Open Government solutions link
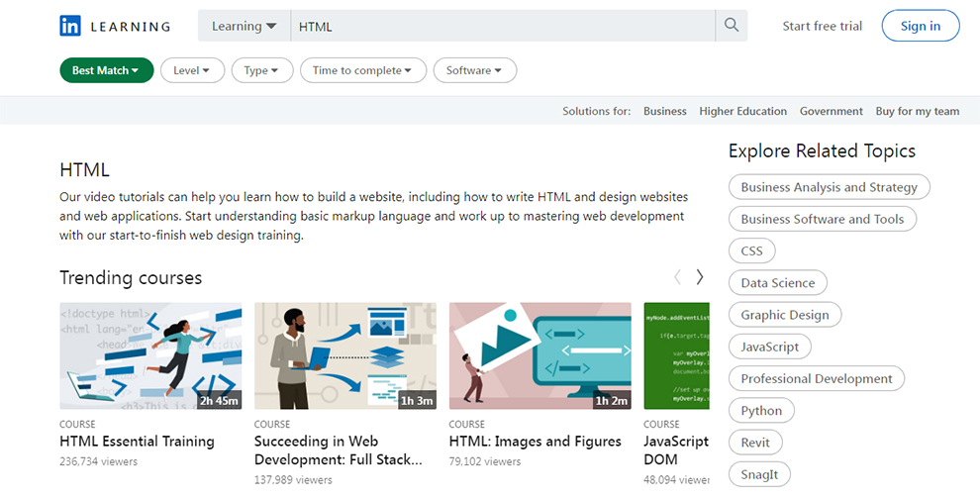The width and height of the screenshot is (980, 498). tap(832, 111)
